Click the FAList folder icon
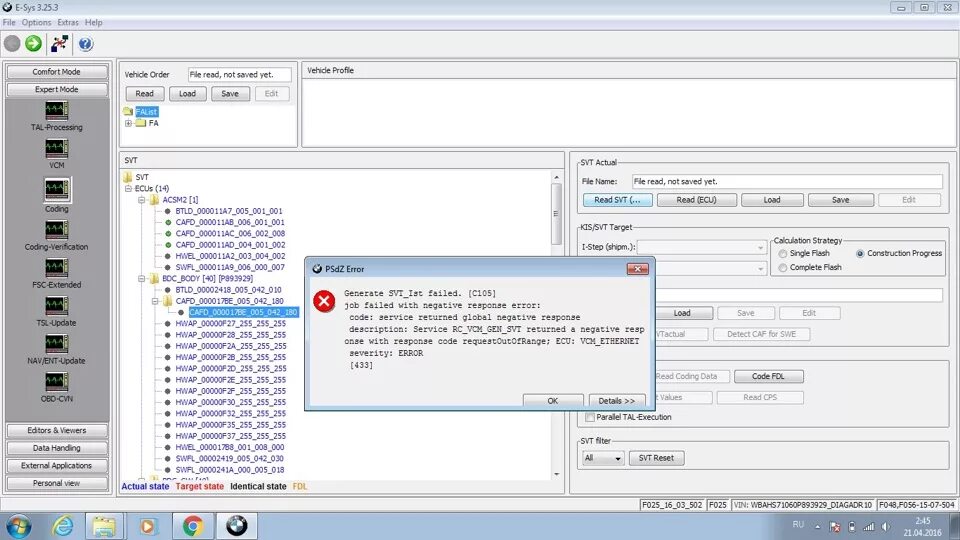This screenshot has width=960, height=540. pos(128,111)
